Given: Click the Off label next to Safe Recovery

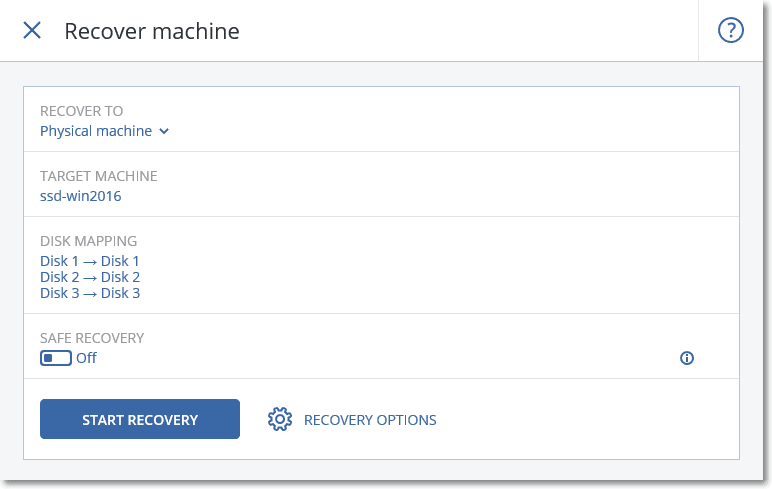Looking at the screenshot, I should click(x=87, y=358).
